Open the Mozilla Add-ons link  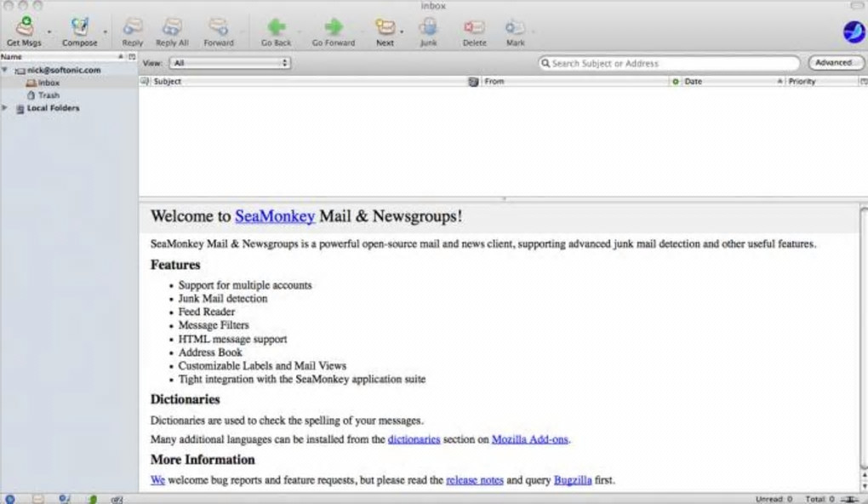(x=530, y=439)
